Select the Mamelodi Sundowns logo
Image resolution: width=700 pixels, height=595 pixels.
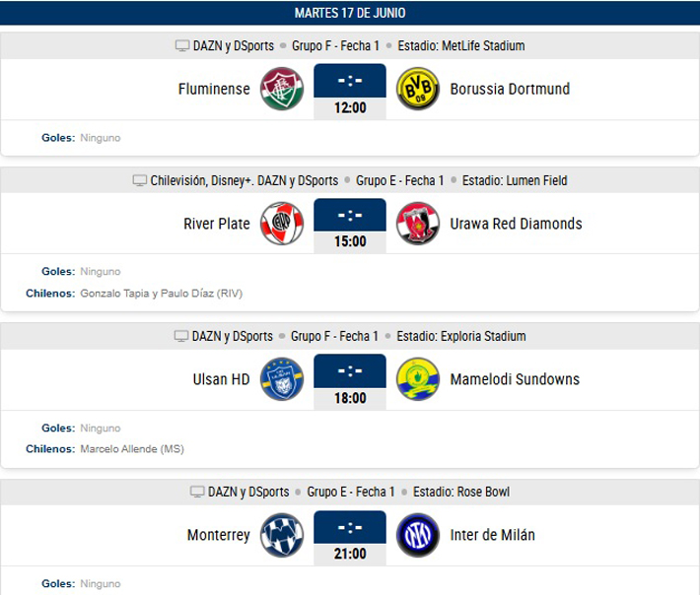click(x=418, y=379)
